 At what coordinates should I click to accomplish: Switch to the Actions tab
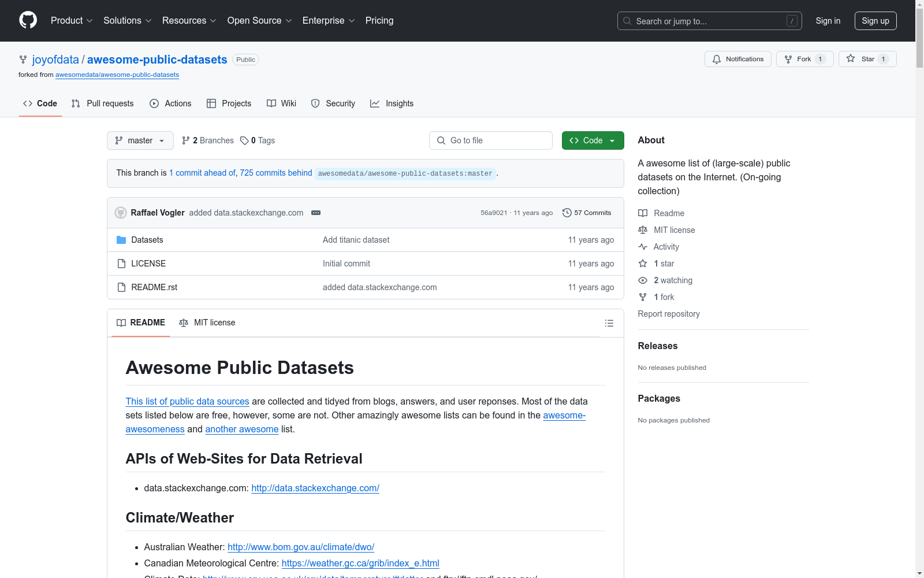click(170, 103)
